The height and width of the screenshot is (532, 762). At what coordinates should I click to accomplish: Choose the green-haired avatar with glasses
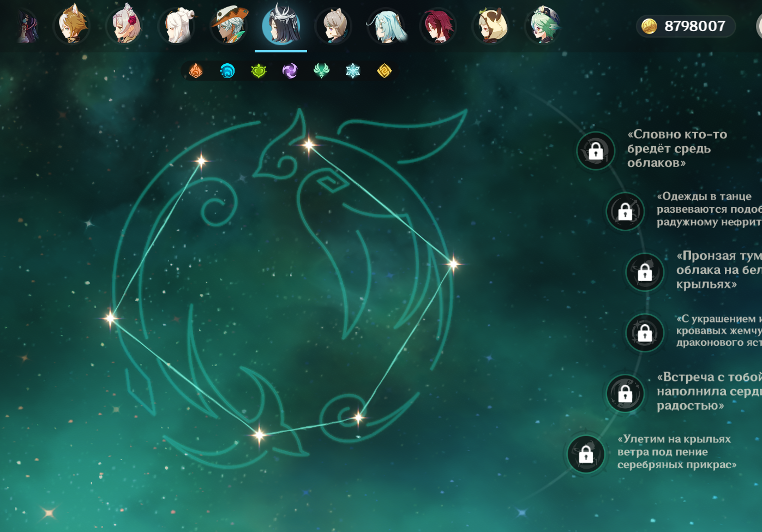[x=543, y=25]
